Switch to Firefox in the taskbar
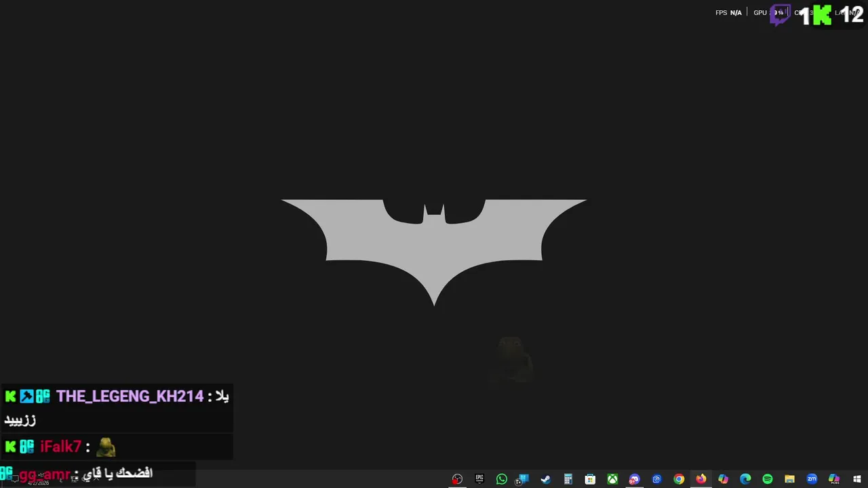This screenshot has width=868, height=488. (701, 479)
